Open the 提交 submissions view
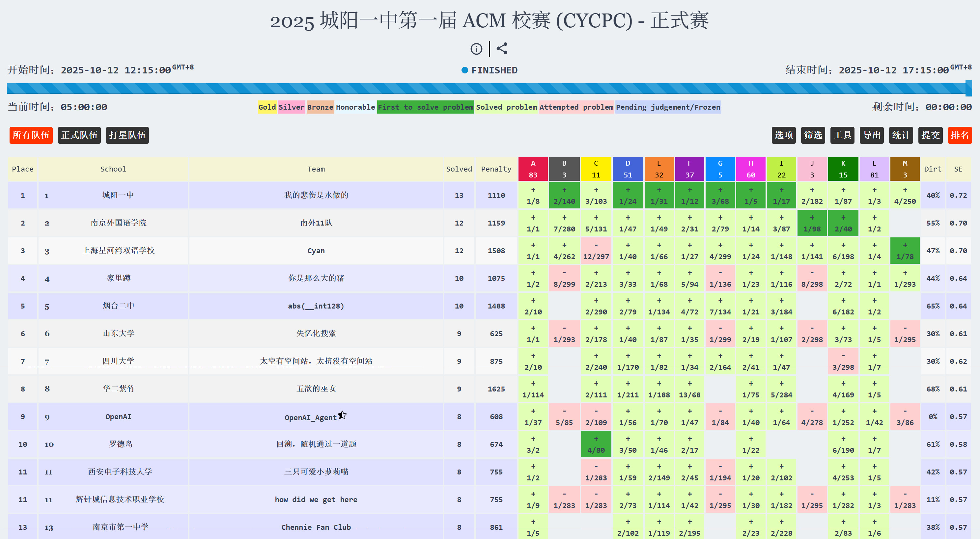The image size is (980, 539). tap(930, 135)
